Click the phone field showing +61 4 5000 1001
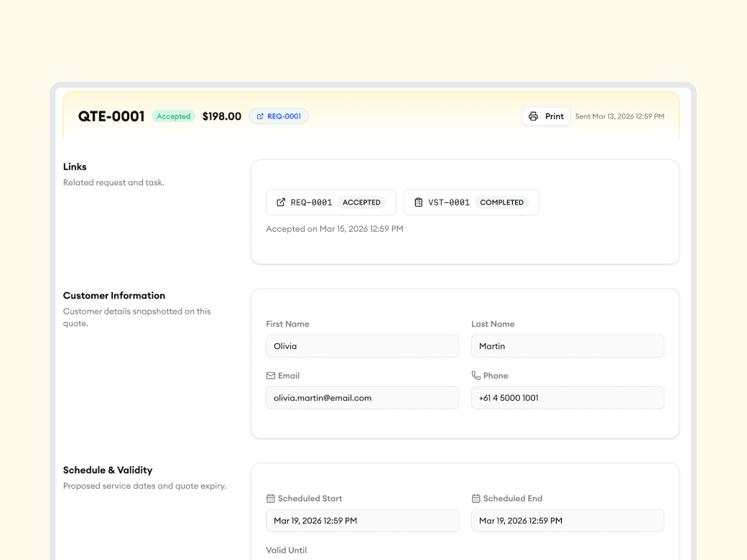Image resolution: width=747 pixels, height=560 pixels. [x=567, y=398]
